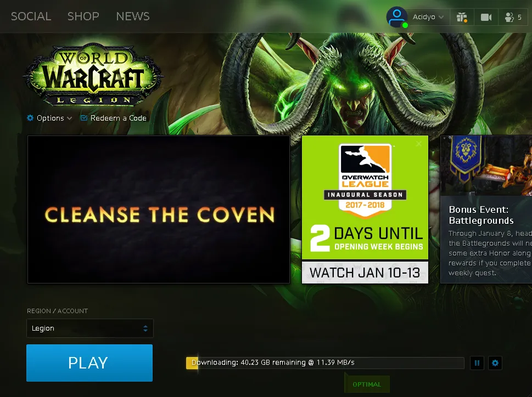
Task: Click Watch Jan 10-13 banner
Action: [365, 273]
